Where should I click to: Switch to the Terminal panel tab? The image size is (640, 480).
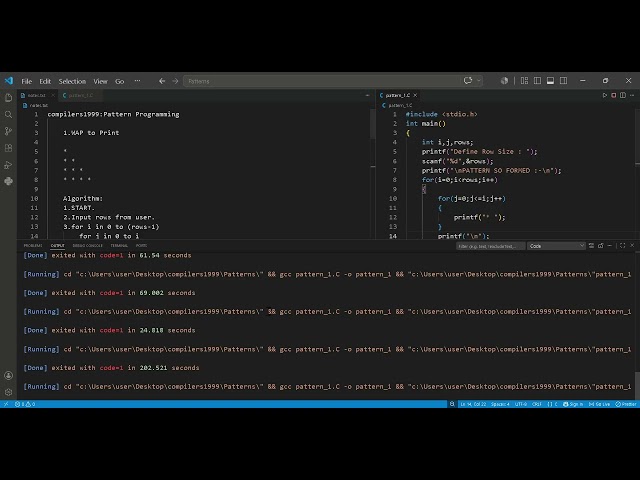coord(119,246)
